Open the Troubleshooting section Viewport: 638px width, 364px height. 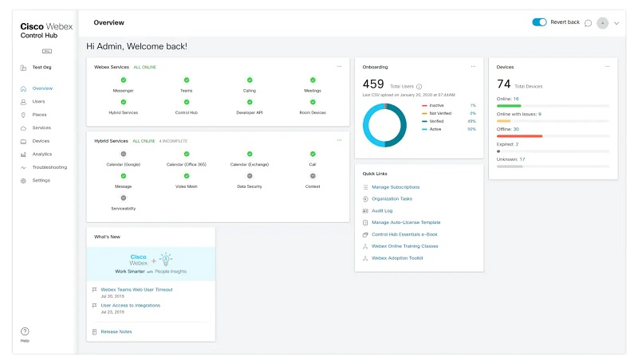[x=49, y=167]
